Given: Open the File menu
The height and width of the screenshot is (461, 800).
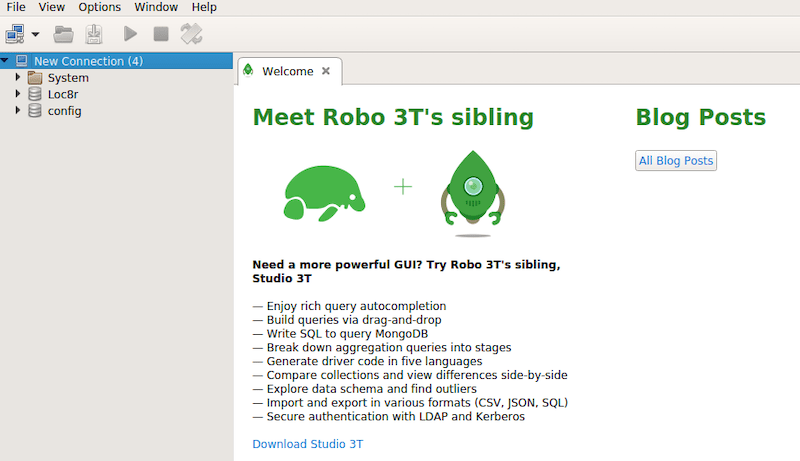Looking at the screenshot, I should 16,7.
